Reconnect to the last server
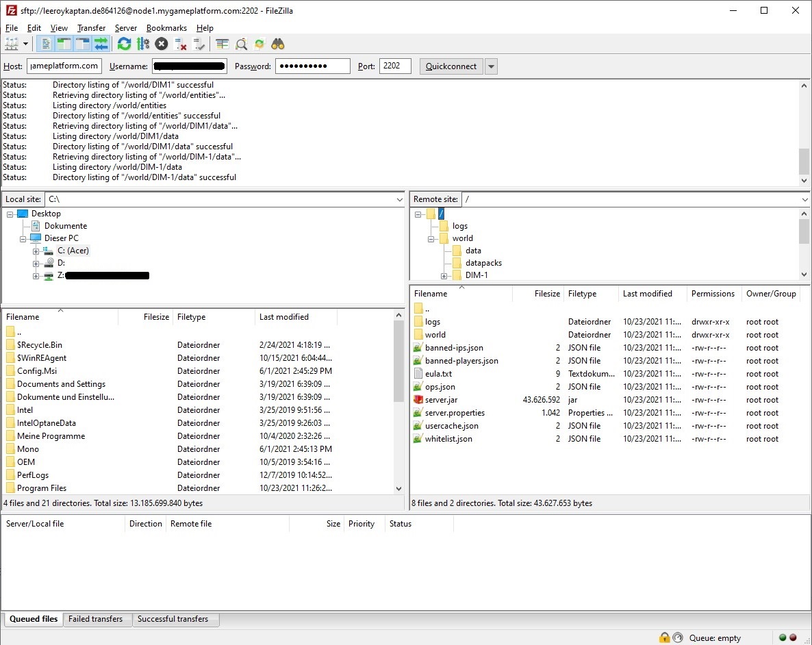Screen dimensions: 812x645 pyautogui.click(x=199, y=44)
